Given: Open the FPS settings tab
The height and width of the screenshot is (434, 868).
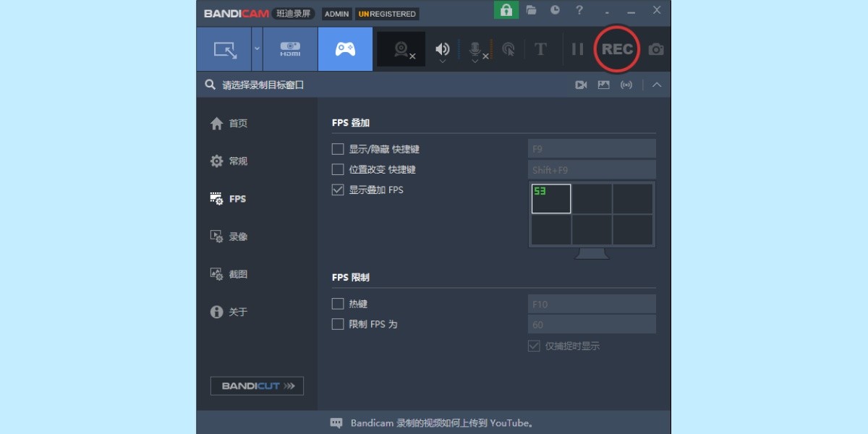Looking at the screenshot, I should [x=237, y=198].
